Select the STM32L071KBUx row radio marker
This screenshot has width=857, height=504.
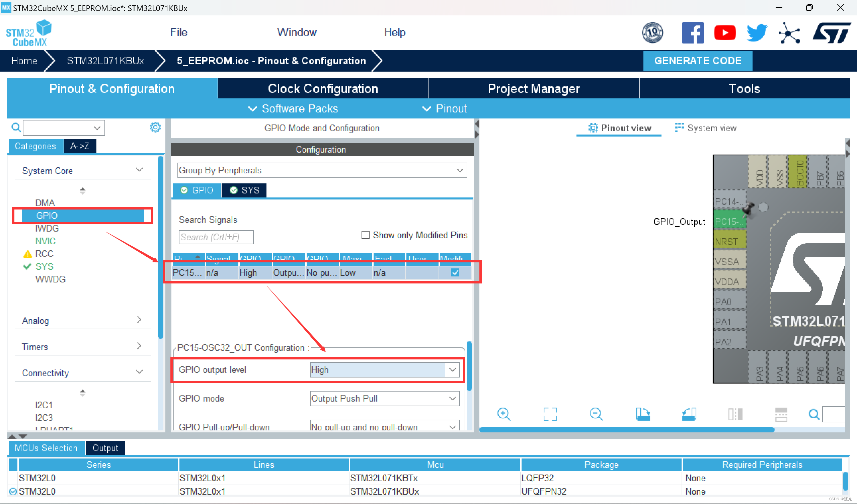click(x=13, y=491)
